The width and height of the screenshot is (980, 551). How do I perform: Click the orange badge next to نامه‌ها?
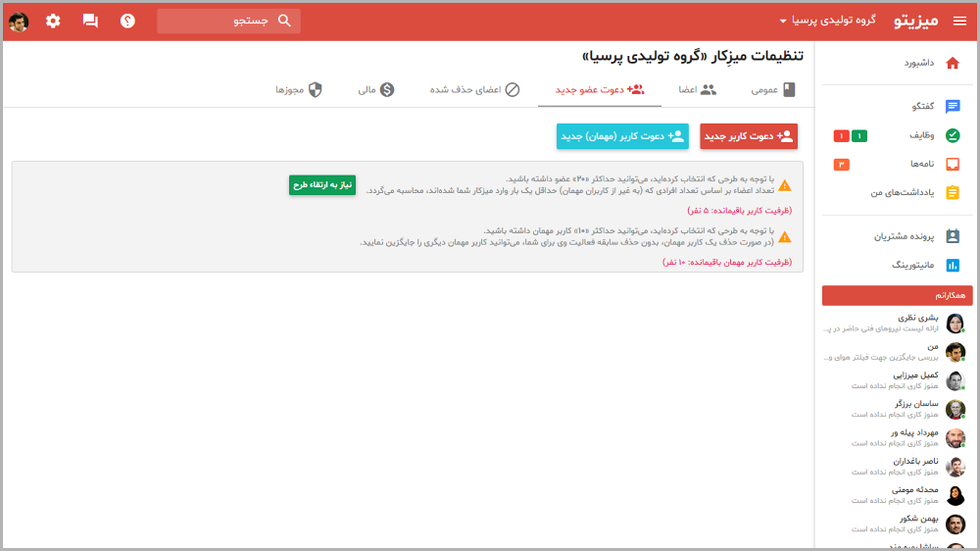tap(841, 165)
